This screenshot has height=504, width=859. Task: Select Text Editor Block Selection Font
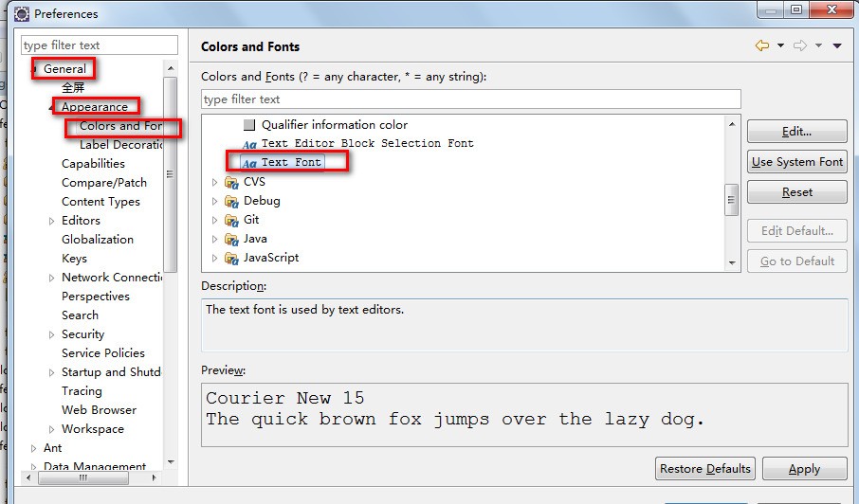point(367,143)
